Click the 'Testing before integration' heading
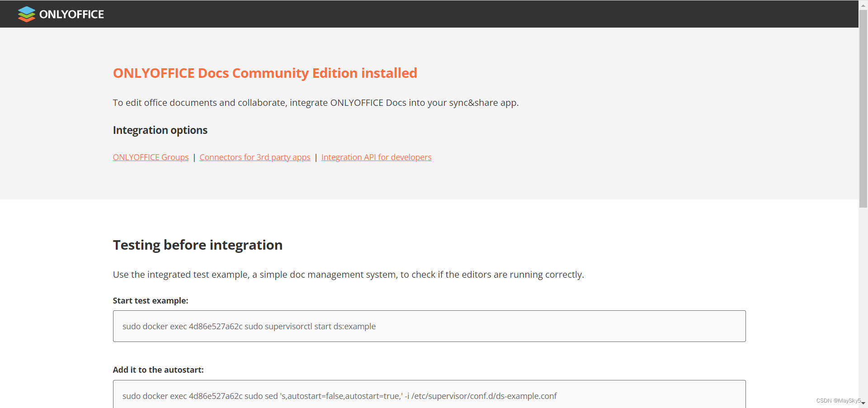The width and height of the screenshot is (868, 408). [x=198, y=245]
